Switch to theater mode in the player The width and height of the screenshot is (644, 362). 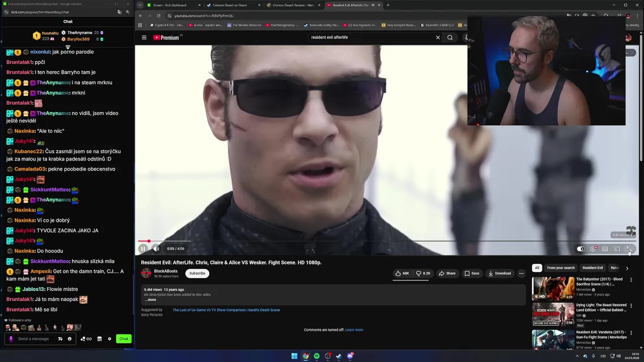605,249
